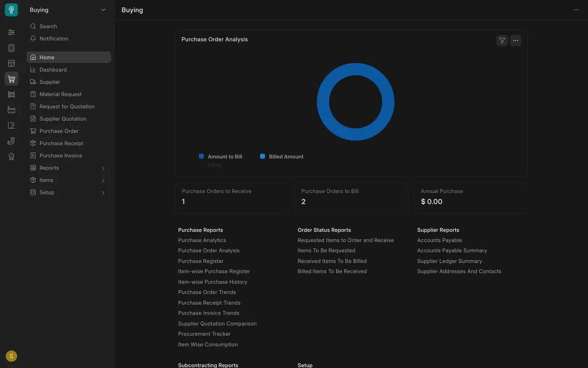Open Purchase Order sidebar item
Viewport: 588px width, 368px height.
coord(69,131)
